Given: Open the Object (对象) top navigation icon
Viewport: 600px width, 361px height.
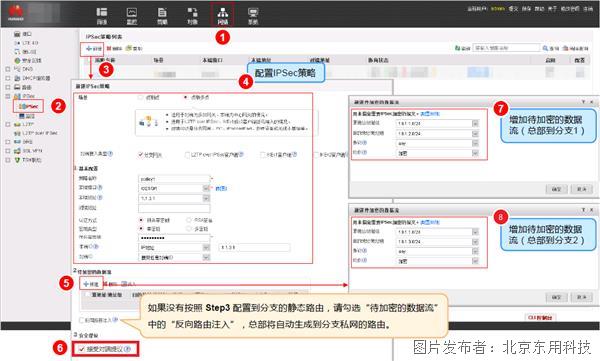Looking at the screenshot, I should point(192,16).
